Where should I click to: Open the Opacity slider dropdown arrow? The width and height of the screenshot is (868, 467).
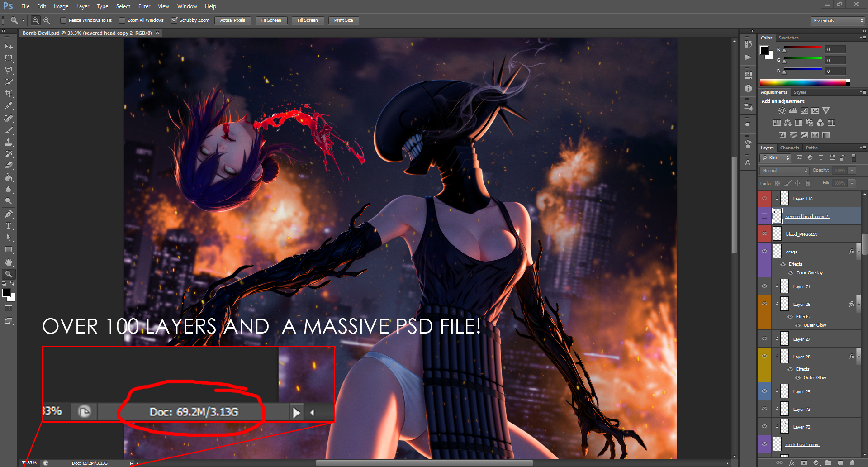pyautogui.click(x=852, y=171)
